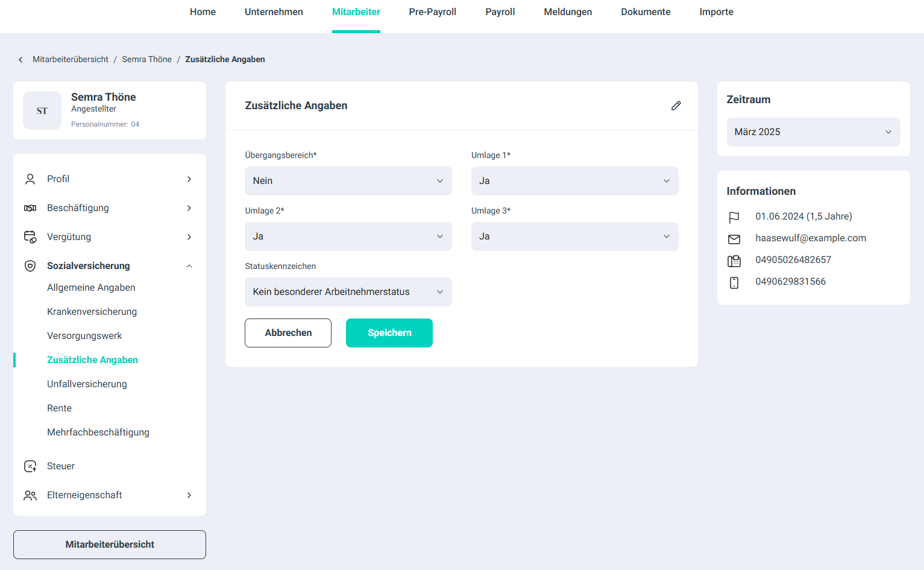Click the Profil person icon

point(30,179)
